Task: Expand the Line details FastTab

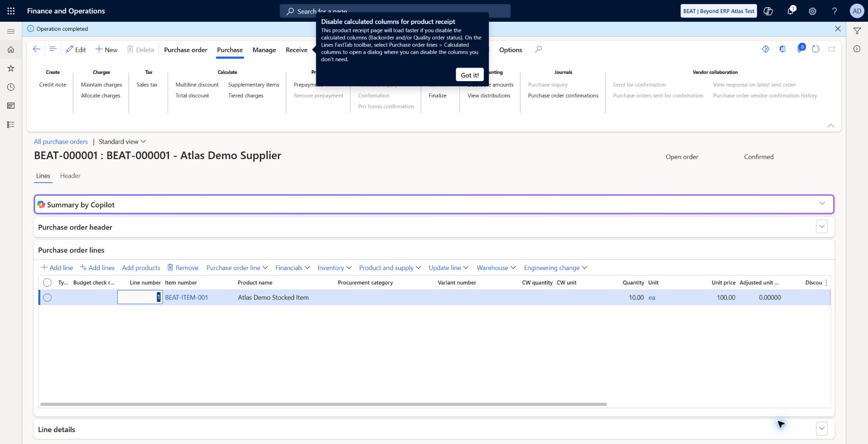Action: click(822, 429)
